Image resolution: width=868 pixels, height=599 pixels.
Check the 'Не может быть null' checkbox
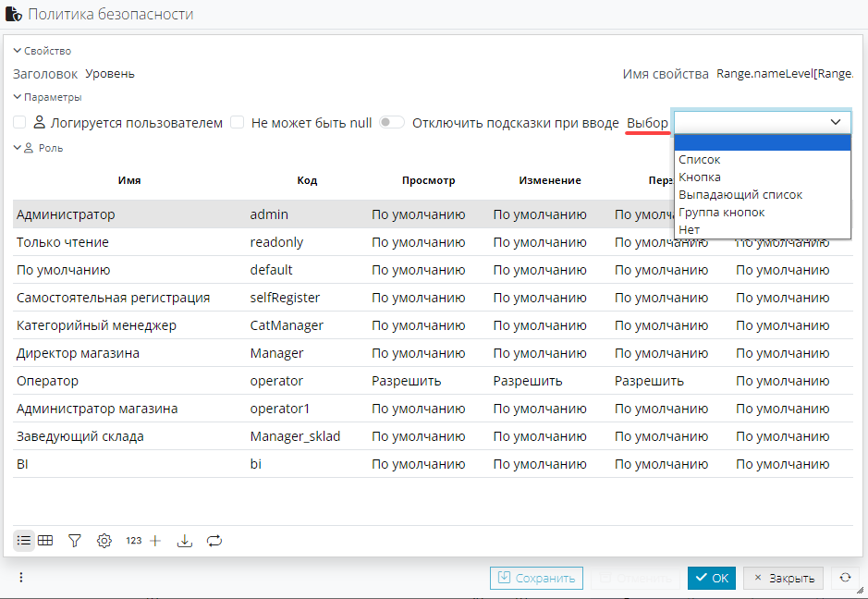(238, 122)
